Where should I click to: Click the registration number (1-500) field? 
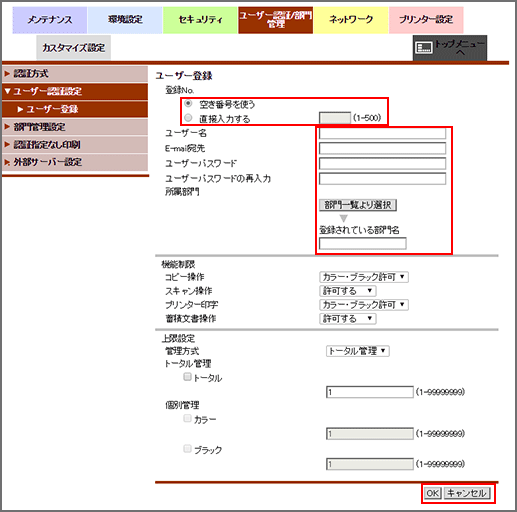click(x=335, y=118)
